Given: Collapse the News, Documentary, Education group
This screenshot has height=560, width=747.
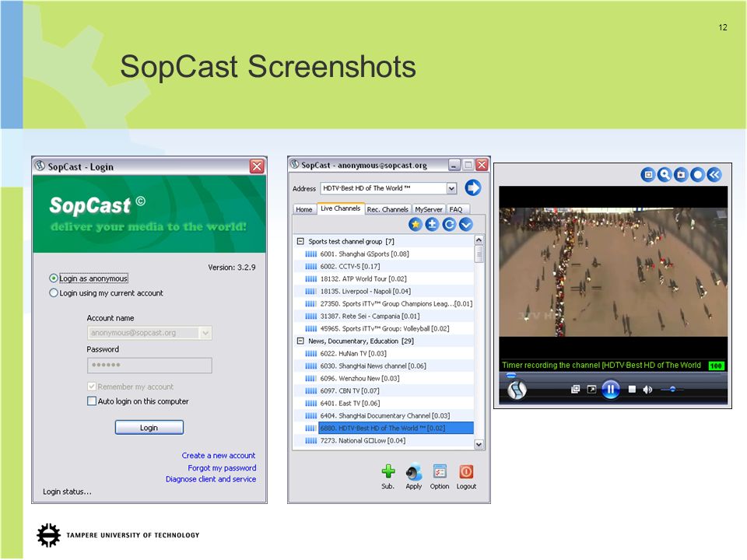Looking at the screenshot, I should point(300,341).
